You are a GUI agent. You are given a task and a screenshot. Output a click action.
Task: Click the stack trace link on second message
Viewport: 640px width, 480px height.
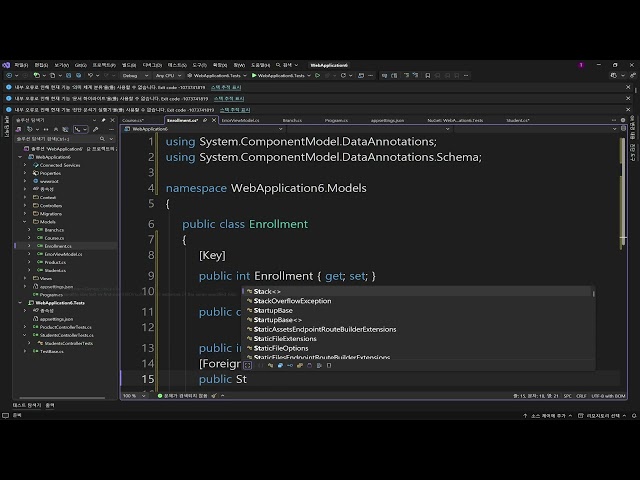click(229, 98)
